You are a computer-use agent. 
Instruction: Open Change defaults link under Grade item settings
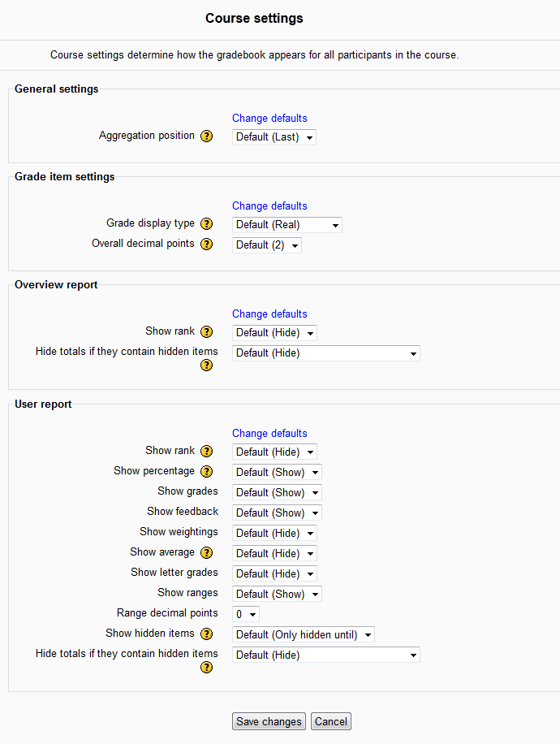(269, 206)
